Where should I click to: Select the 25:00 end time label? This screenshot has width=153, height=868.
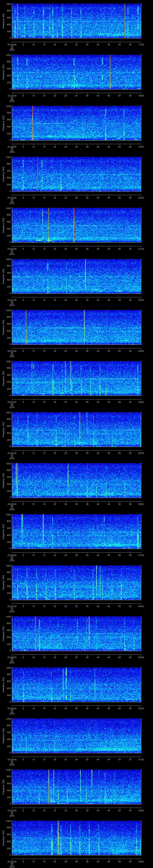pos(141,453)
